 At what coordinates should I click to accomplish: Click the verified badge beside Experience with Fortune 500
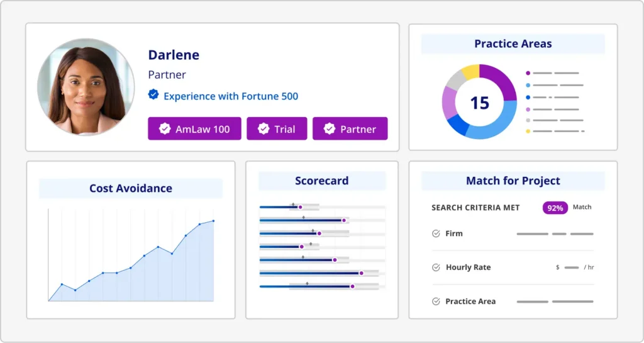[x=153, y=95]
